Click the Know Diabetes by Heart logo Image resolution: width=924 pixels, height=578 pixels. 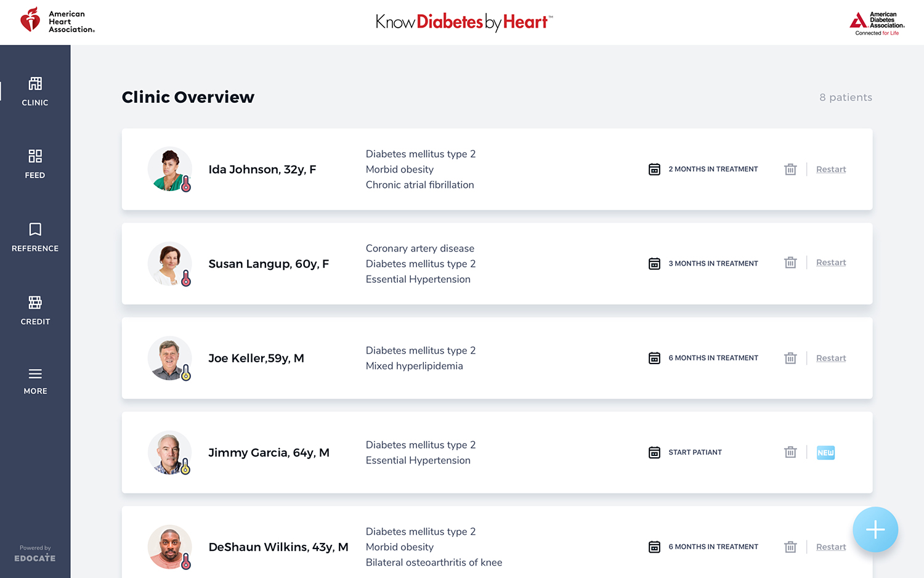pyautogui.click(x=464, y=22)
